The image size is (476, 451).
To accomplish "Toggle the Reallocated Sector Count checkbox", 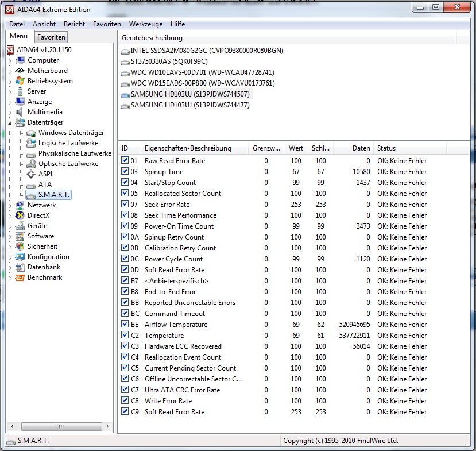I will click(125, 193).
